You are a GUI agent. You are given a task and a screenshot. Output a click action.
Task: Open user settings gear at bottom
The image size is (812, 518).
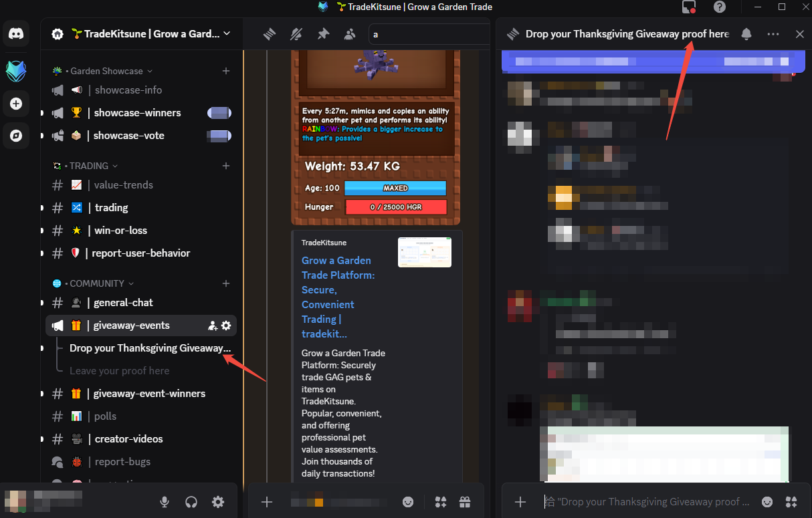click(x=218, y=502)
